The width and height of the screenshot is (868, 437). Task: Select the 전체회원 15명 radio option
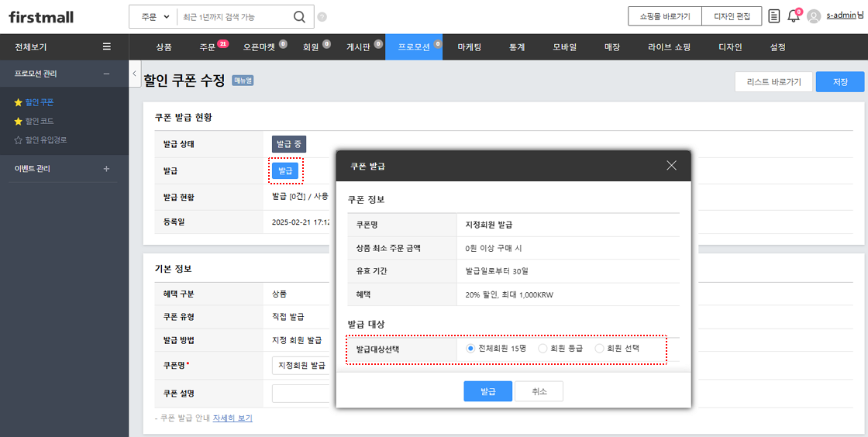point(470,349)
